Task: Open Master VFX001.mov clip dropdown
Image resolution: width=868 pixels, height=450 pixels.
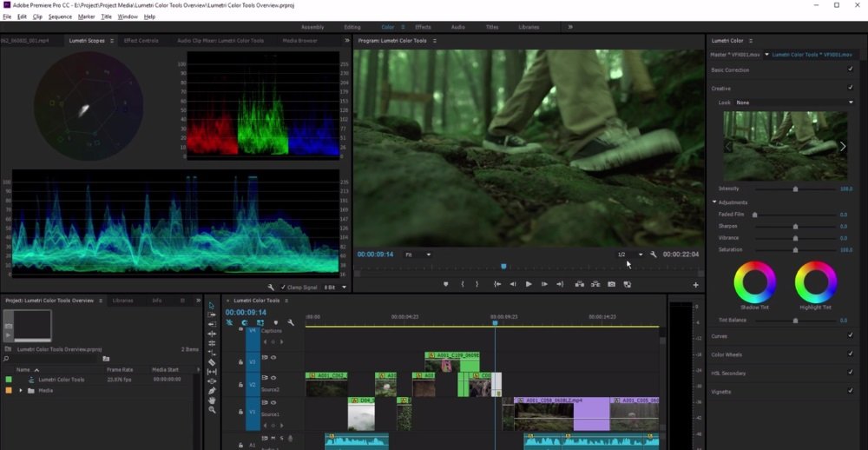Action: 766,55
